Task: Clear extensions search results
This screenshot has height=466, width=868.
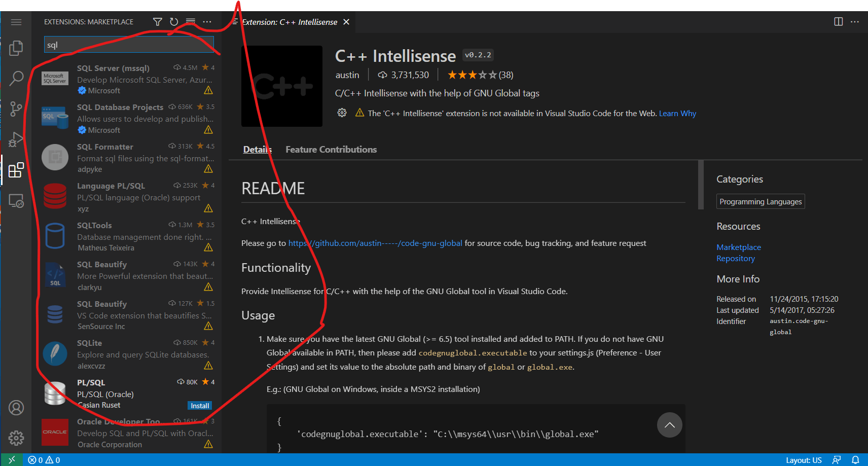Action: 191,22
